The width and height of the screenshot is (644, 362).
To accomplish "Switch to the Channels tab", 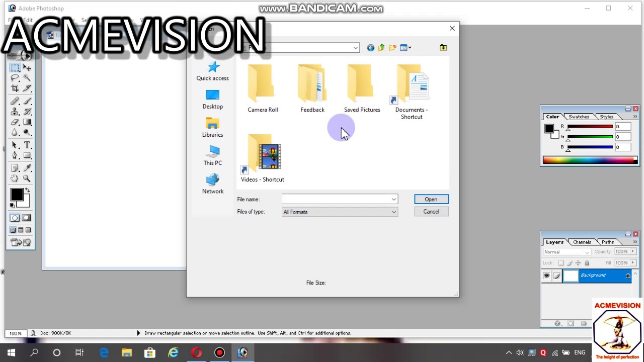I will (x=582, y=242).
